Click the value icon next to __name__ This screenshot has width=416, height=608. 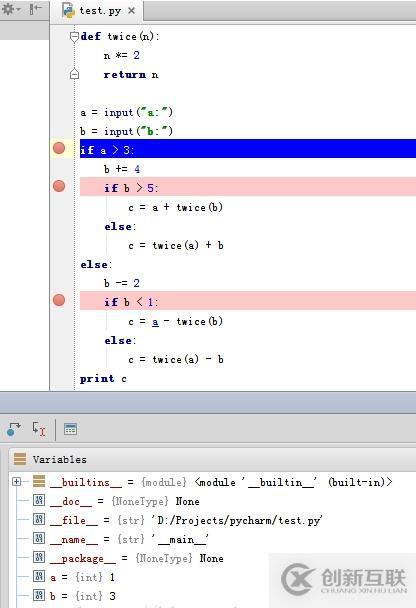pyautogui.click(x=39, y=538)
